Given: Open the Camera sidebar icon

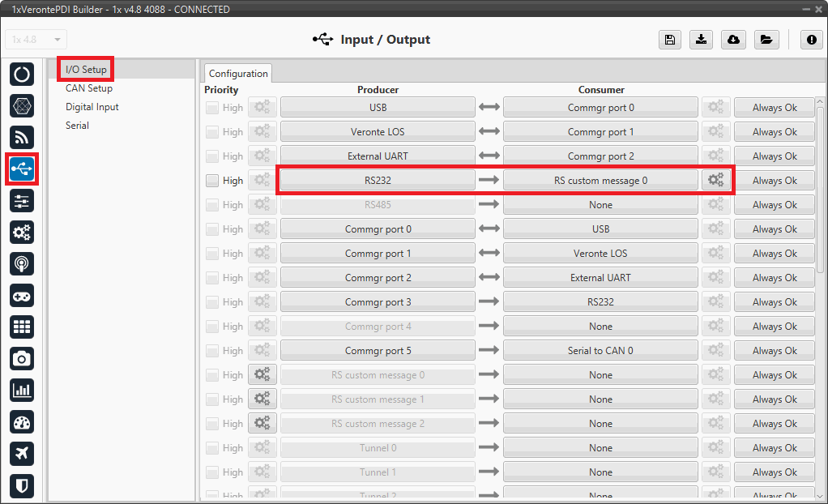Looking at the screenshot, I should click(x=22, y=359).
